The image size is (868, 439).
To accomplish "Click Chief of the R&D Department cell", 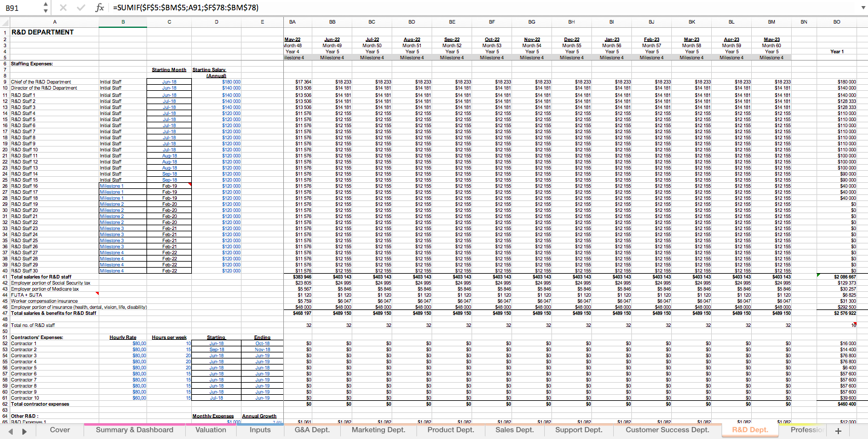I will click(x=41, y=82).
